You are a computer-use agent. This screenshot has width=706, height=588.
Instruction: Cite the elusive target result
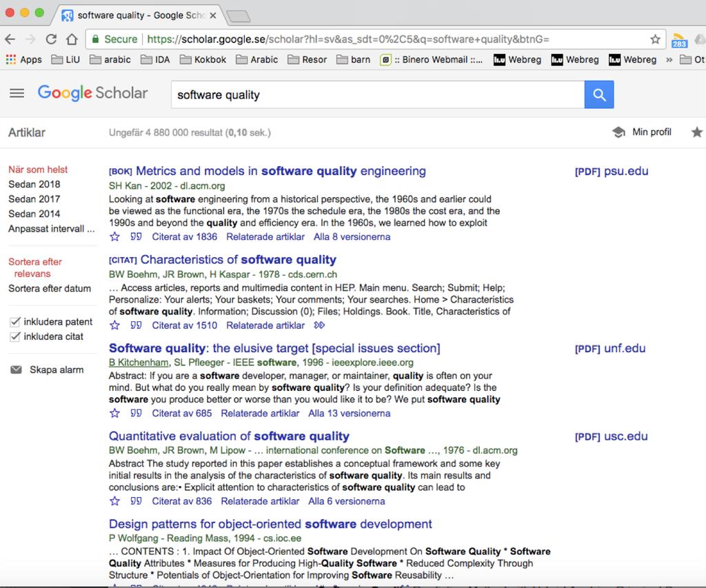(x=136, y=414)
